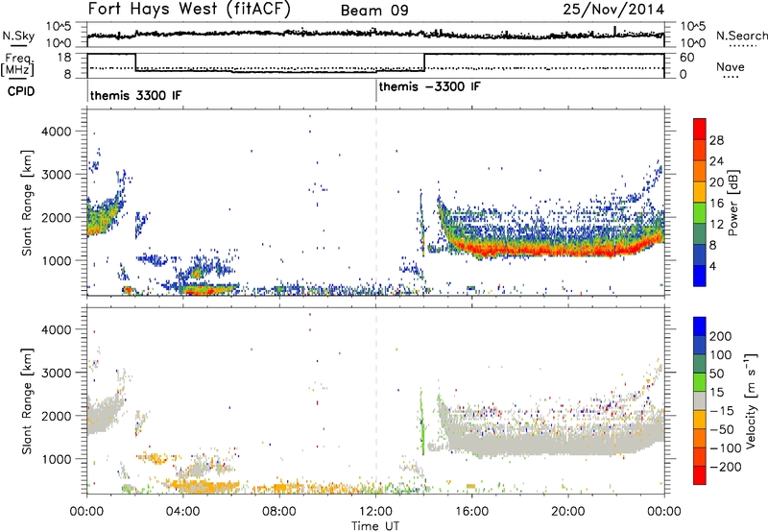
Task: Click the "Fort Hays West (fitACF)" plot title
Action: point(189,10)
